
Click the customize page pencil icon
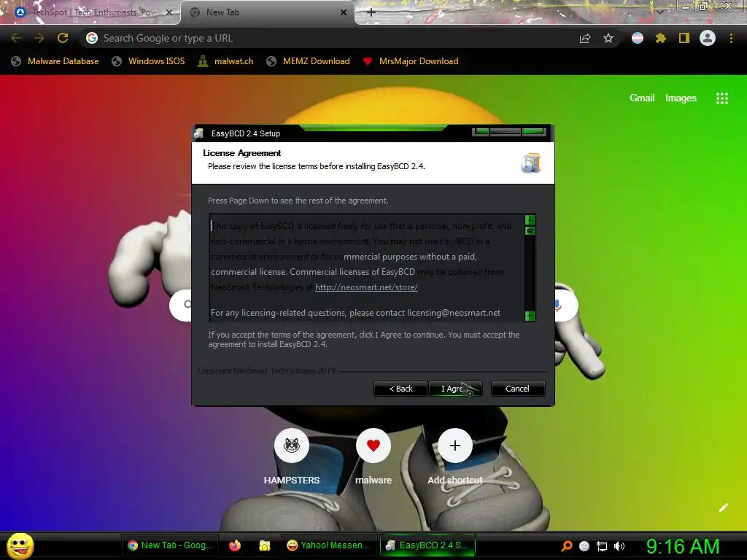(724, 507)
